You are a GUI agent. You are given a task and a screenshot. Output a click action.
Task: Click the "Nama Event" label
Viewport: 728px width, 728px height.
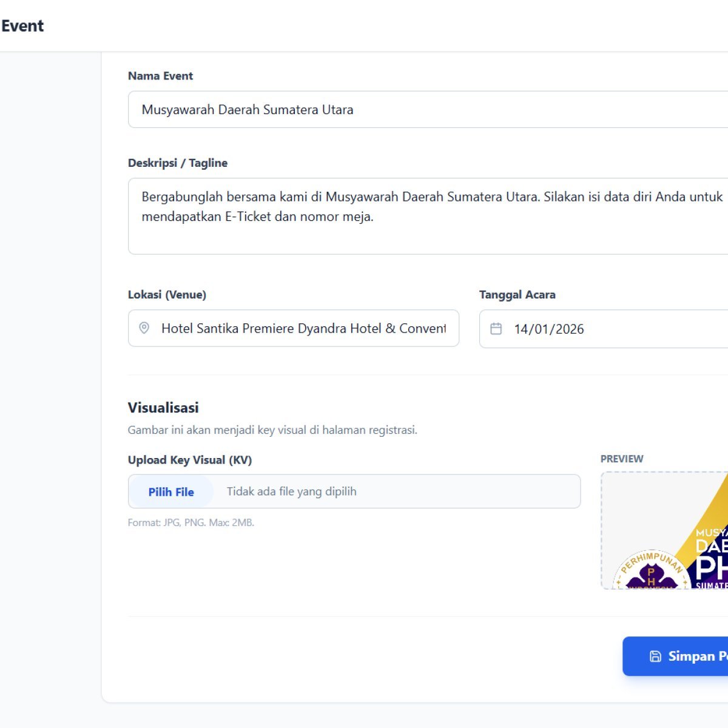click(160, 76)
